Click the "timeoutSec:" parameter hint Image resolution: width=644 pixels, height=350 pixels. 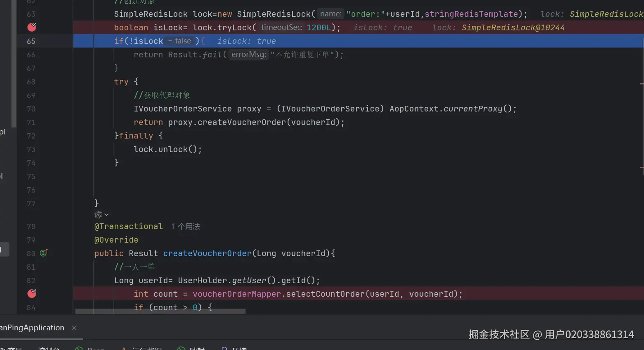point(282,27)
